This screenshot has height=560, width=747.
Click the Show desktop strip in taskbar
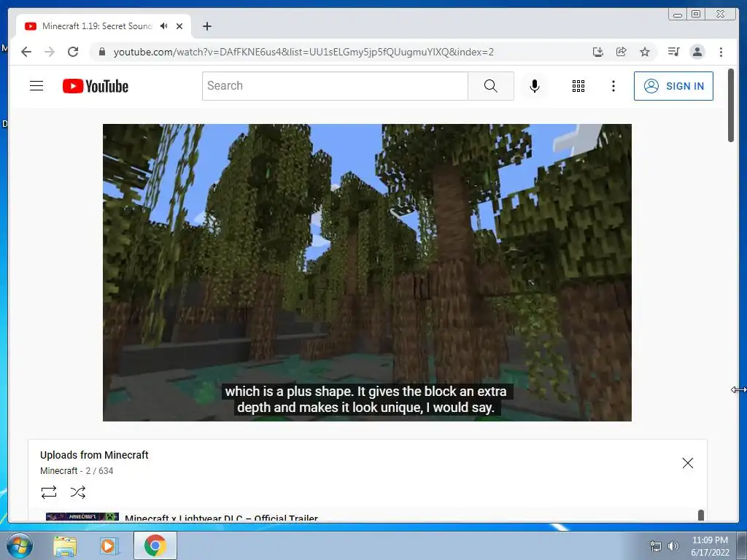point(742,545)
